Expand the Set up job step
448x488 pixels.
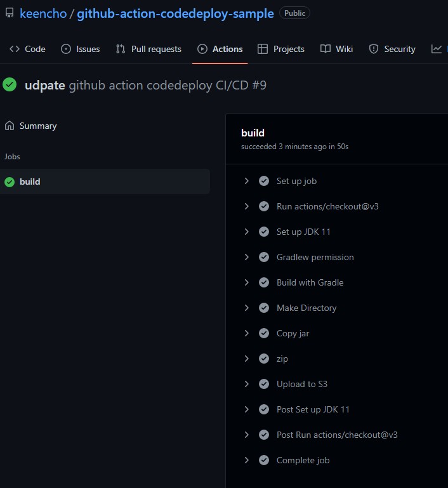[247, 181]
